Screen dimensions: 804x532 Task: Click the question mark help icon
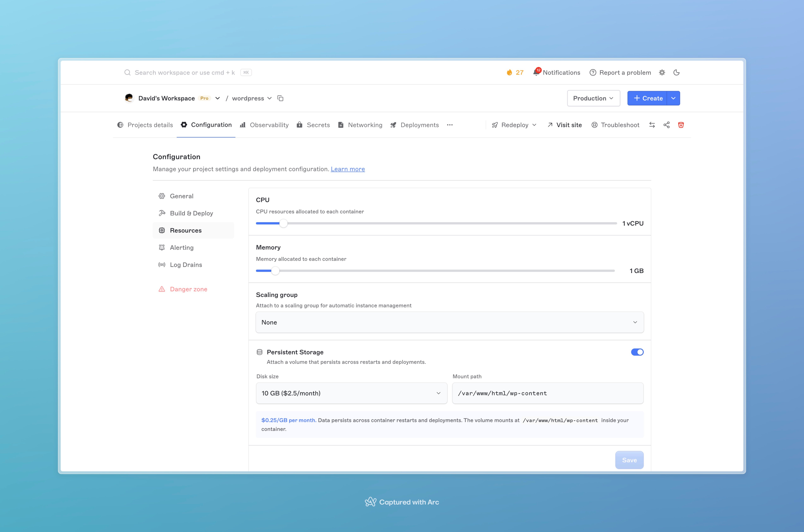pos(593,73)
